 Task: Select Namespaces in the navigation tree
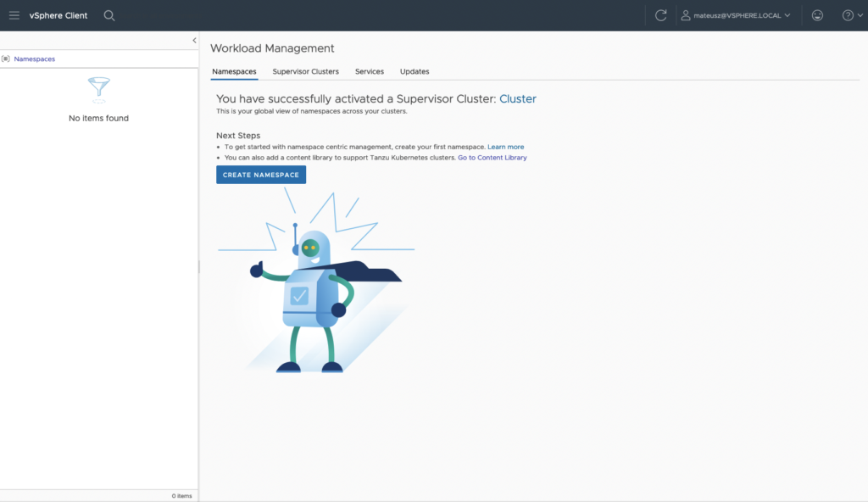tap(34, 59)
